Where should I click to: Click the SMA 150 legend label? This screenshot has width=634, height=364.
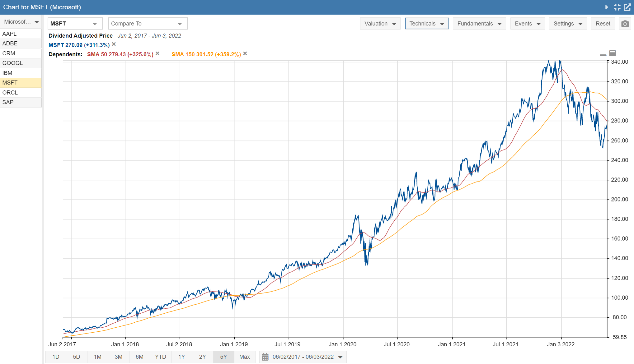(x=206, y=54)
